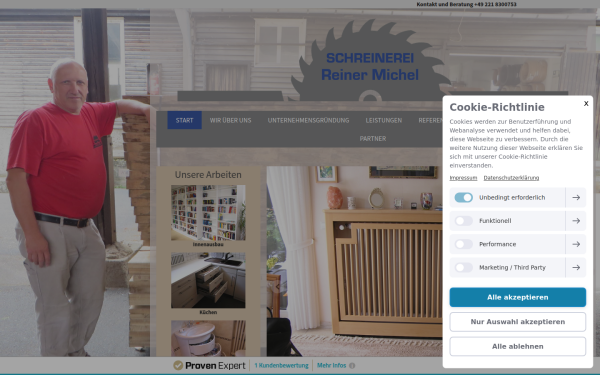The image size is (600, 375).
Task: Select the START menu item
Action: [x=184, y=120]
